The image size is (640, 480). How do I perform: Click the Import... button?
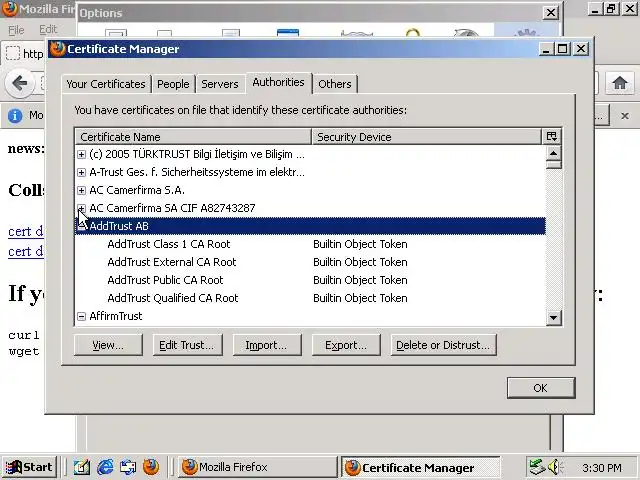tap(267, 345)
